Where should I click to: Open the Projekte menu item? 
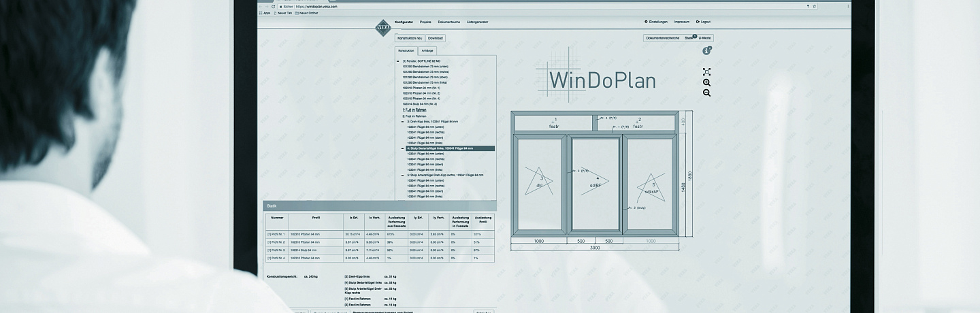click(425, 22)
